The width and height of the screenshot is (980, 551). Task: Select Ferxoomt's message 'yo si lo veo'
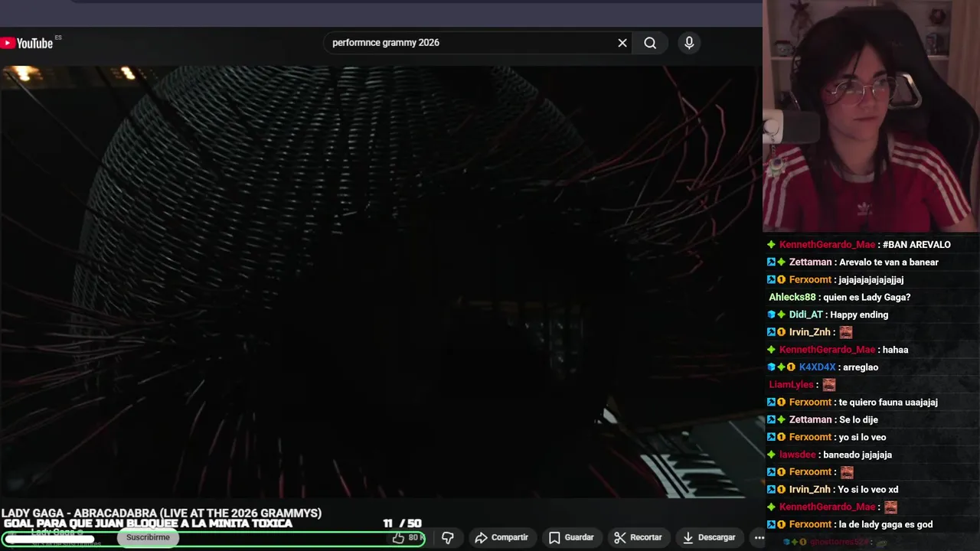pos(862,438)
